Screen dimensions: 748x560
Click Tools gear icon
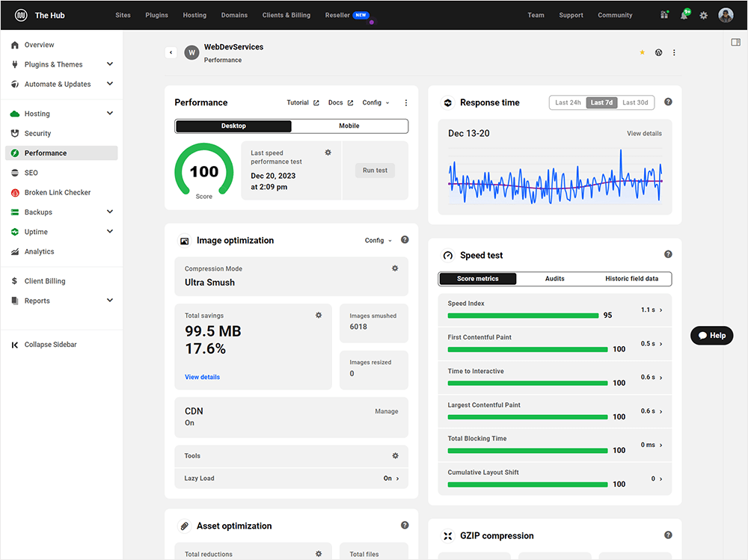point(396,456)
